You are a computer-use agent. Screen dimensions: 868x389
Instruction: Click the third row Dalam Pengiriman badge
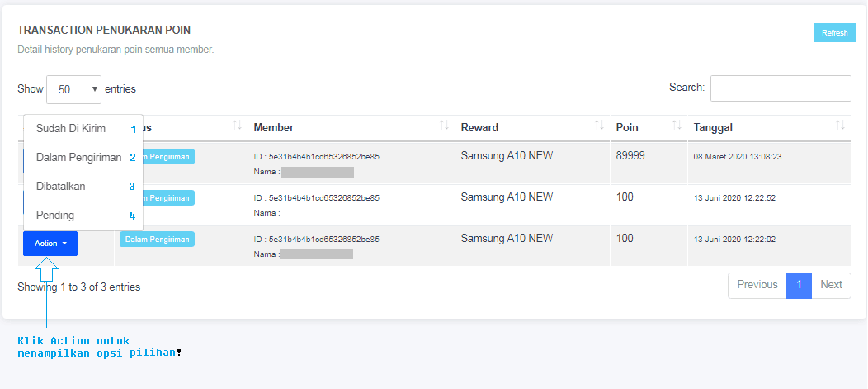point(157,240)
